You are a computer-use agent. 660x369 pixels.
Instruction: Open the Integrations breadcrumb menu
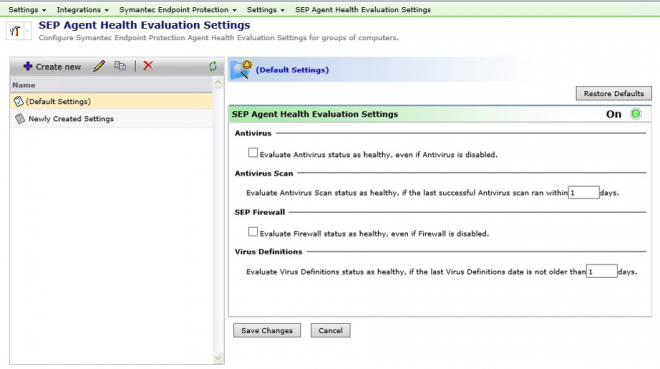(82, 9)
